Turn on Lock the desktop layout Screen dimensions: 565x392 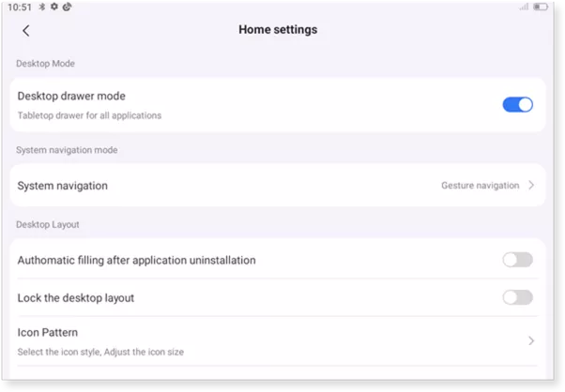[517, 297]
